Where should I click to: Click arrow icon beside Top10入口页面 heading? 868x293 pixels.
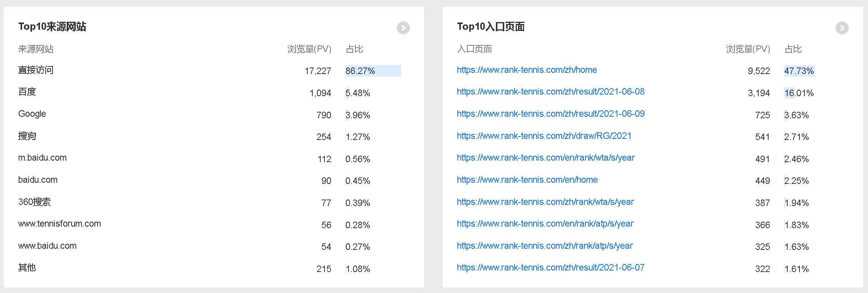tap(842, 28)
